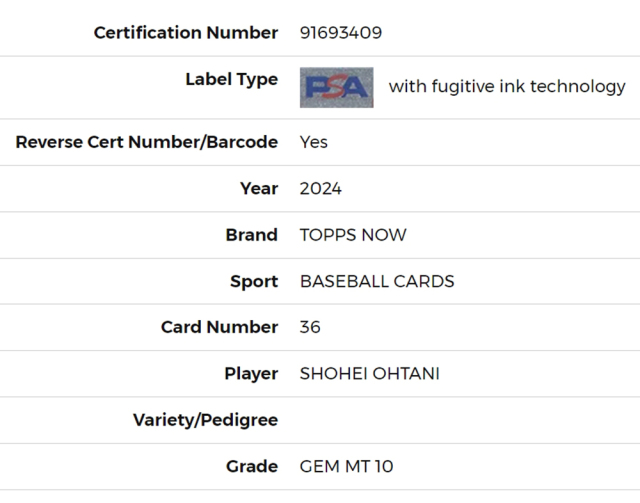Click the Sport row label
This screenshot has width=640, height=503.
pos(254,282)
